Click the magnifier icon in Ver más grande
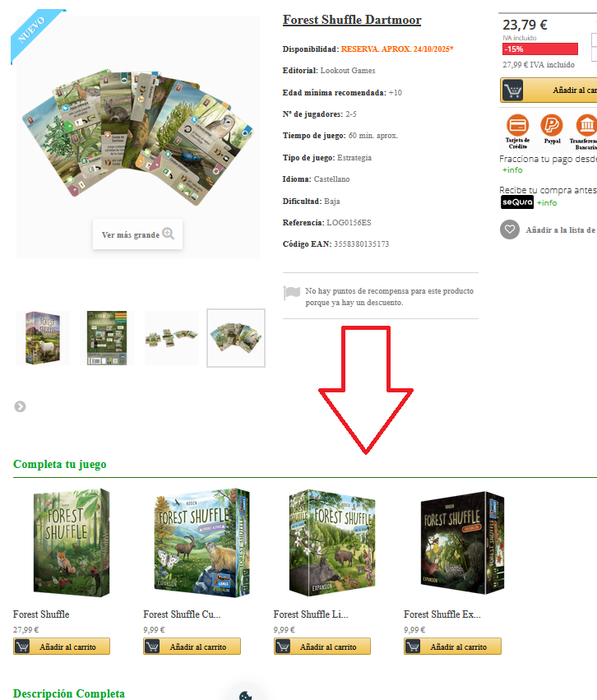The height and width of the screenshot is (700, 597). (169, 234)
